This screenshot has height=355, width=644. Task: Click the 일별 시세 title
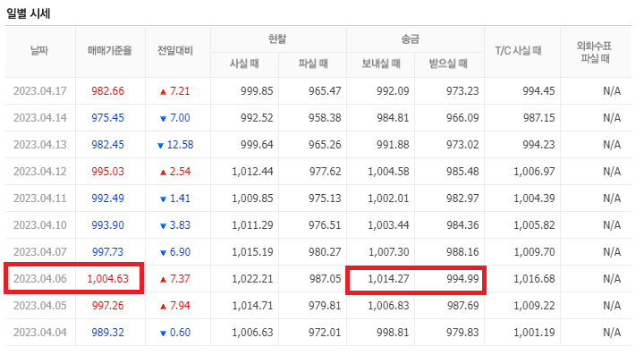tap(29, 13)
